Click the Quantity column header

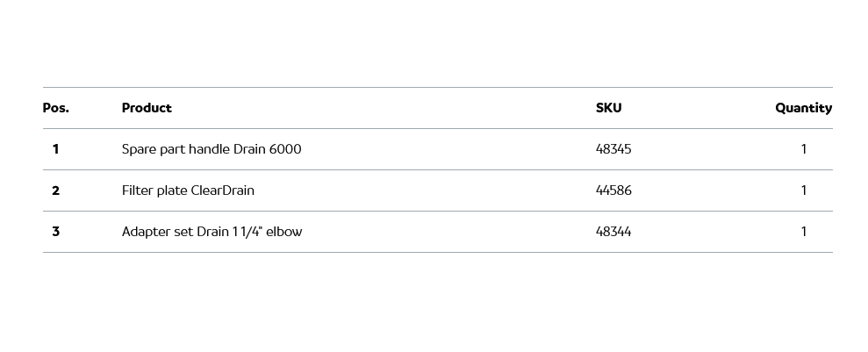coord(803,108)
